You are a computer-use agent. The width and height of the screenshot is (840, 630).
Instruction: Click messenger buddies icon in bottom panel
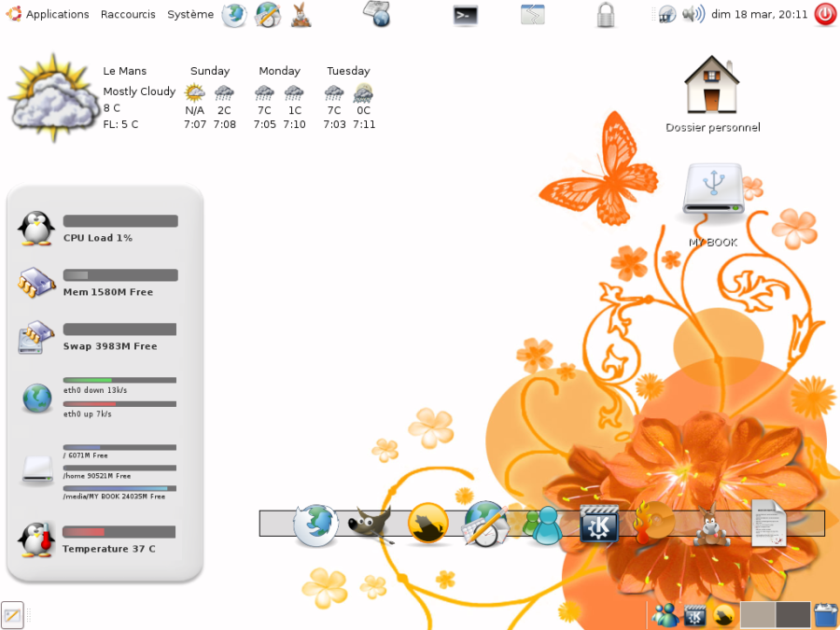click(665, 616)
